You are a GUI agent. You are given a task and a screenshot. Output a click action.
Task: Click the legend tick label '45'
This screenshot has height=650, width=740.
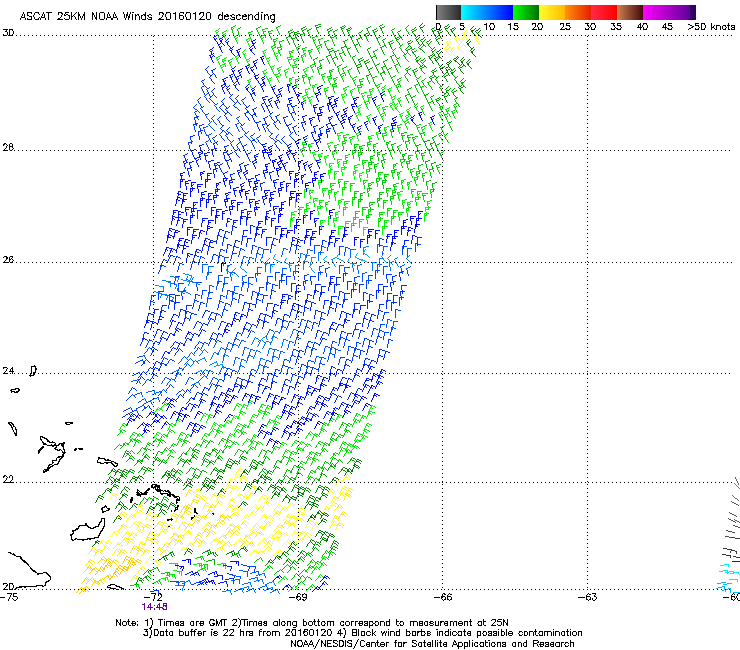pyautogui.click(x=667, y=27)
